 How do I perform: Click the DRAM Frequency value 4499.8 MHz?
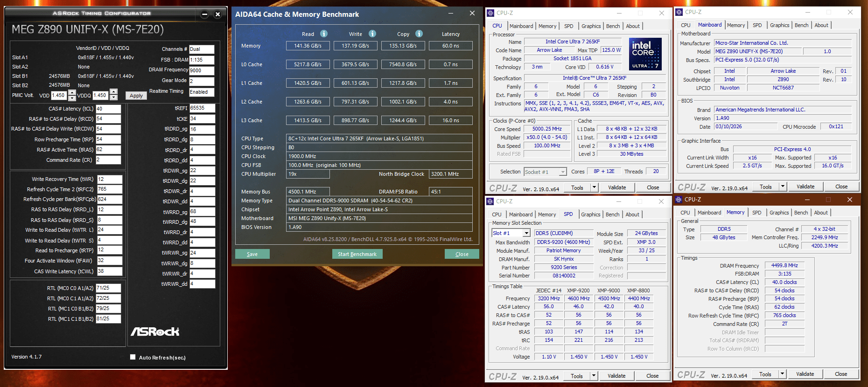(x=784, y=265)
